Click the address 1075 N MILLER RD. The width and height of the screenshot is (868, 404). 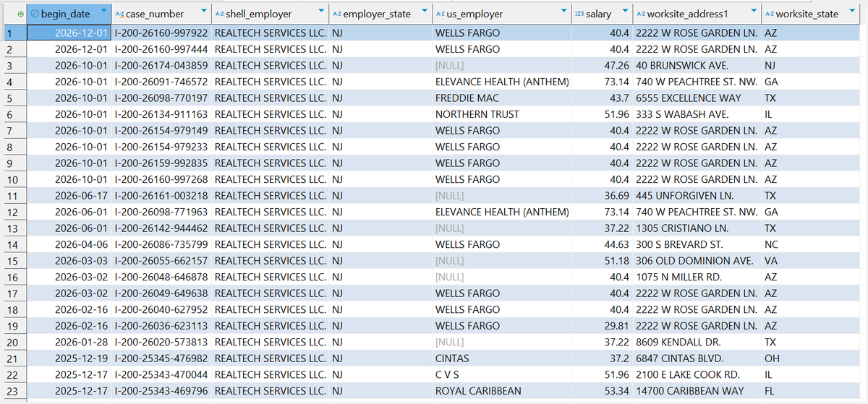pos(679,277)
